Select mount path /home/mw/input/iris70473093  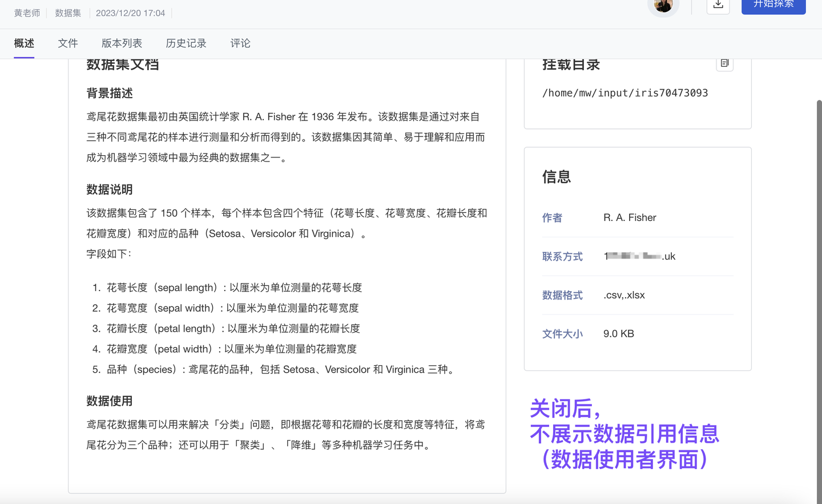coord(625,93)
